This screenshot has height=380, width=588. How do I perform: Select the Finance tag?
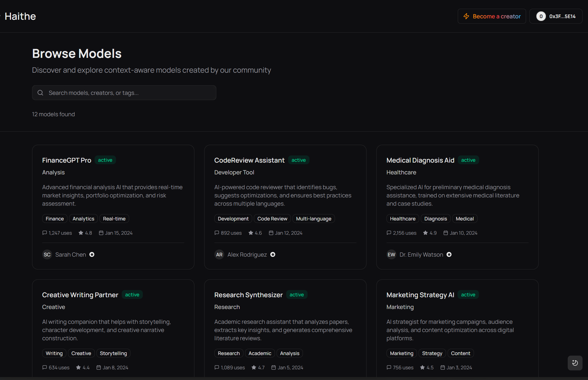point(55,219)
